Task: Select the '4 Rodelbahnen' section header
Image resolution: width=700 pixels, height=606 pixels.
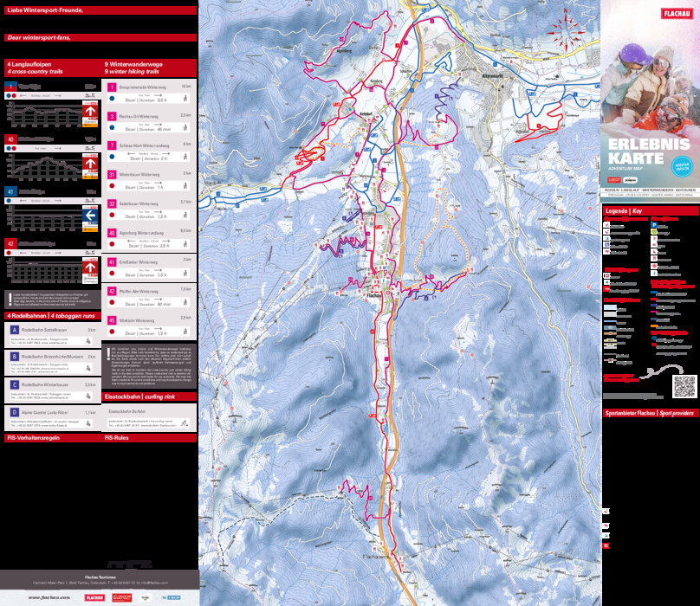Action: [x=52, y=316]
